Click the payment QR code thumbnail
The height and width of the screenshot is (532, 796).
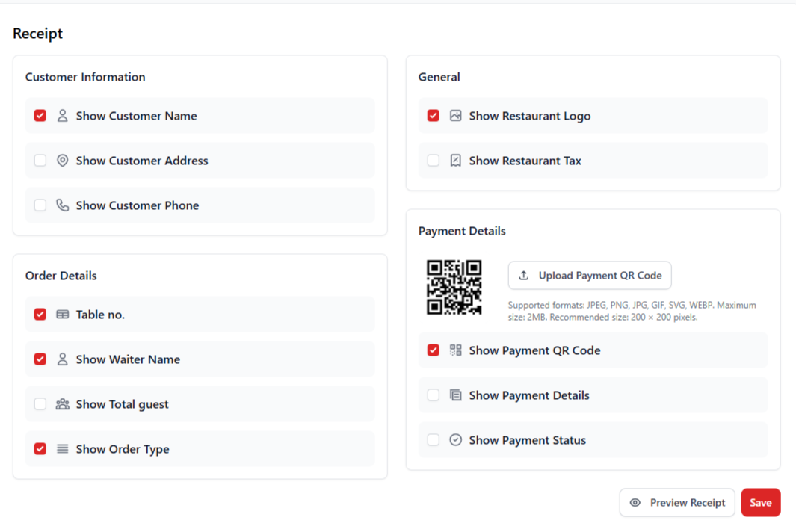455,287
